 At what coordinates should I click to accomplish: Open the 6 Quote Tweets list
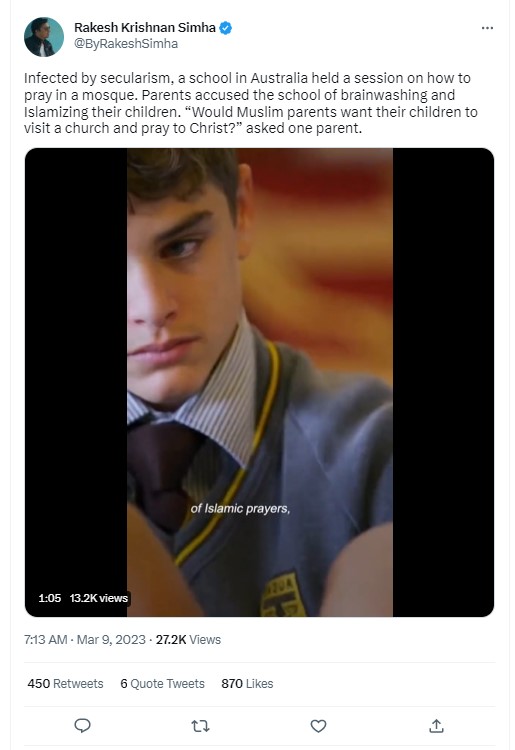(x=162, y=684)
